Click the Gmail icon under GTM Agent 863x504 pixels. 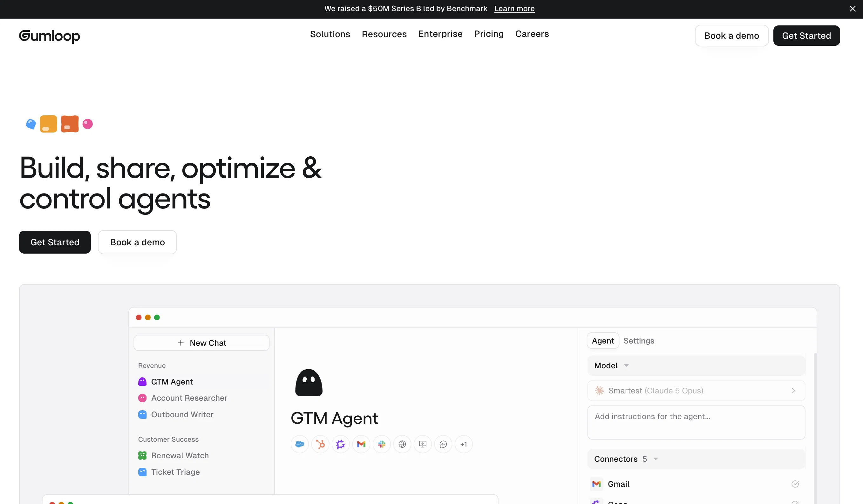point(361,444)
